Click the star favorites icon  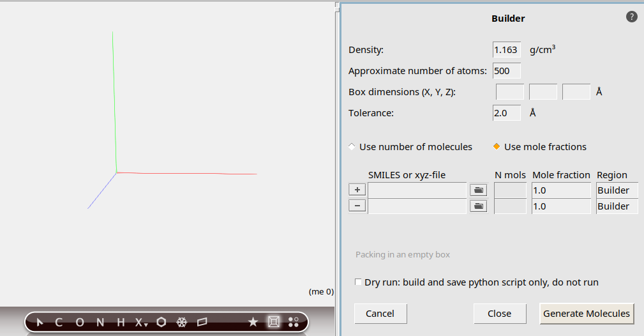pos(253,323)
